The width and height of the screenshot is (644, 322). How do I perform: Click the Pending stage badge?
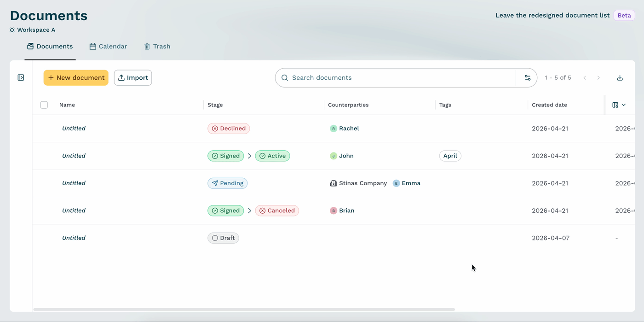pos(228,183)
